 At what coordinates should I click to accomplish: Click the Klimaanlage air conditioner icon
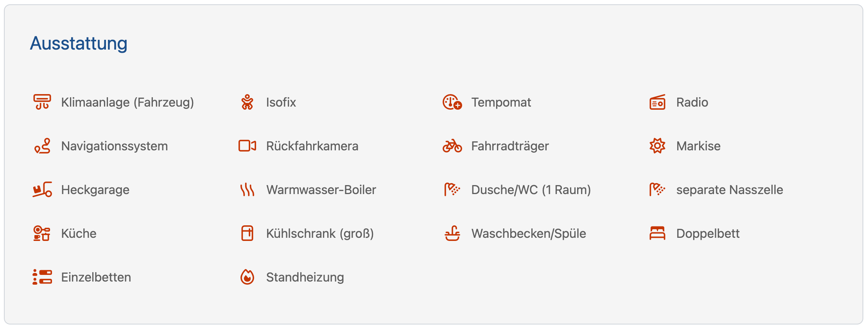[42, 102]
